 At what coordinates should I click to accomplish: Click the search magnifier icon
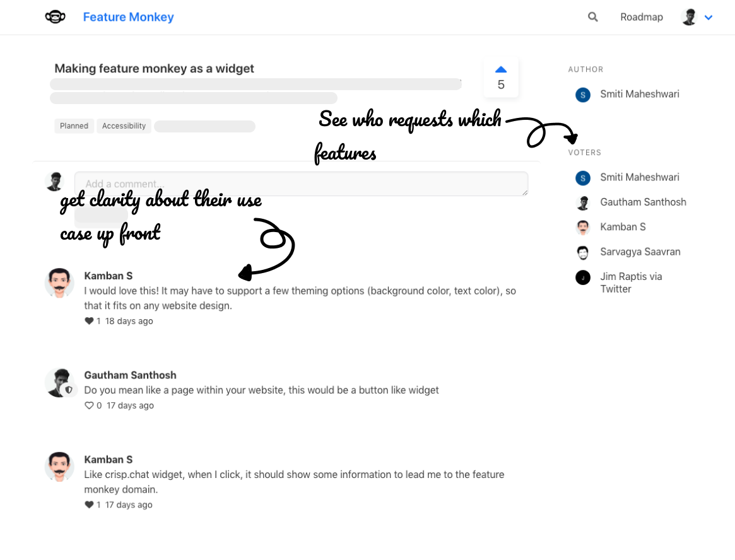click(593, 17)
